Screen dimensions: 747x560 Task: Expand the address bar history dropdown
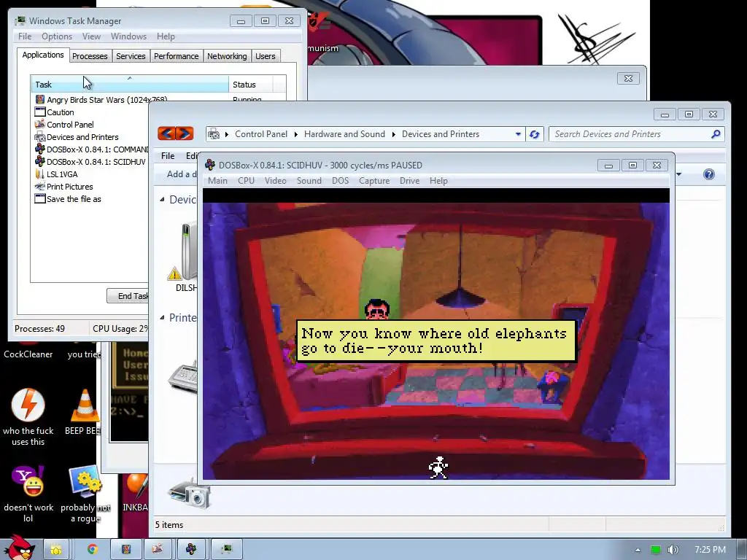coord(518,134)
